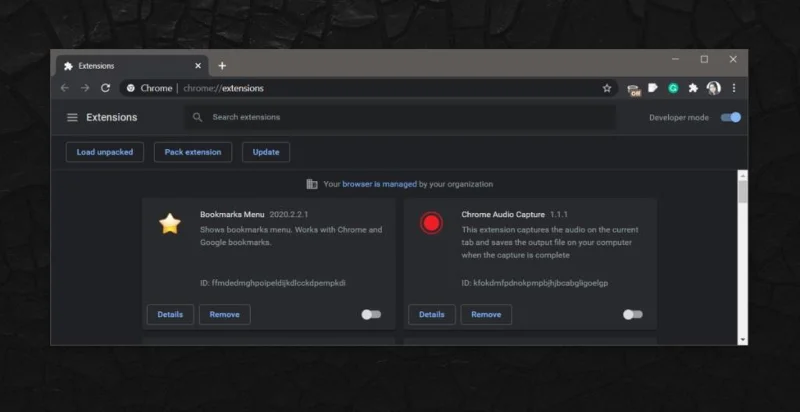The width and height of the screenshot is (800, 412).
Task: Open the Grammarly extension icon
Action: (673, 88)
